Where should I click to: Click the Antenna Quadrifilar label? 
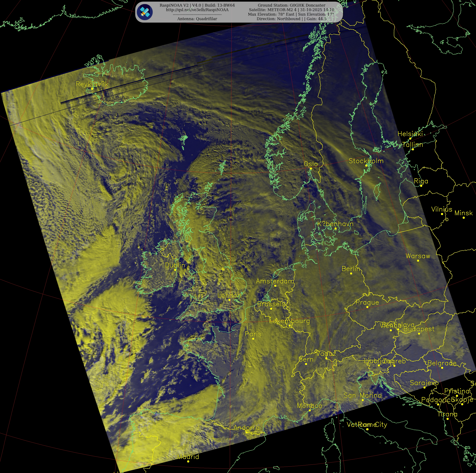click(197, 19)
